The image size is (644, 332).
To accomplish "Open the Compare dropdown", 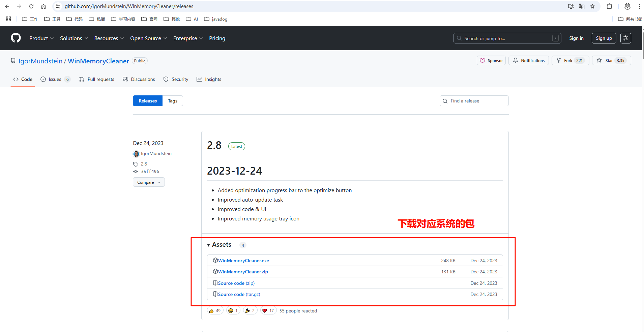I will tap(149, 182).
